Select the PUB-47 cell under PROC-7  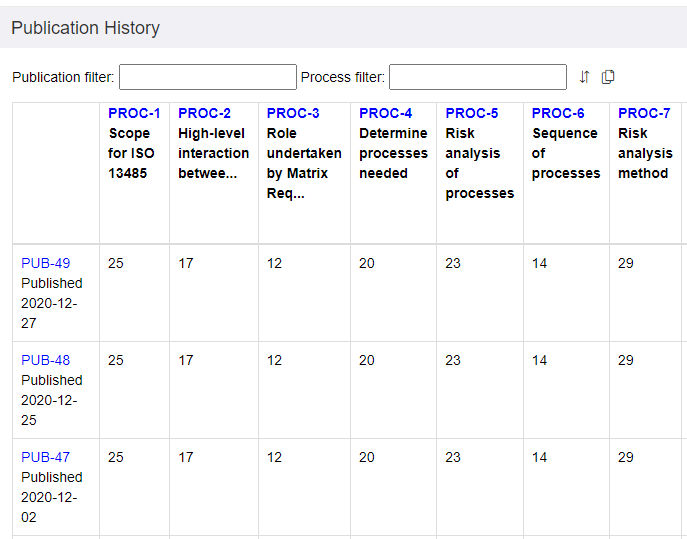click(x=626, y=457)
